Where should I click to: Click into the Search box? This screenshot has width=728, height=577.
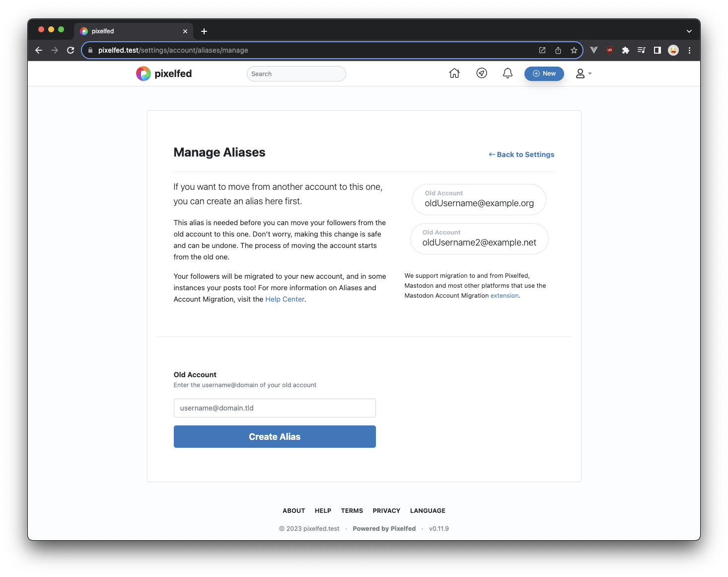click(296, 74)
